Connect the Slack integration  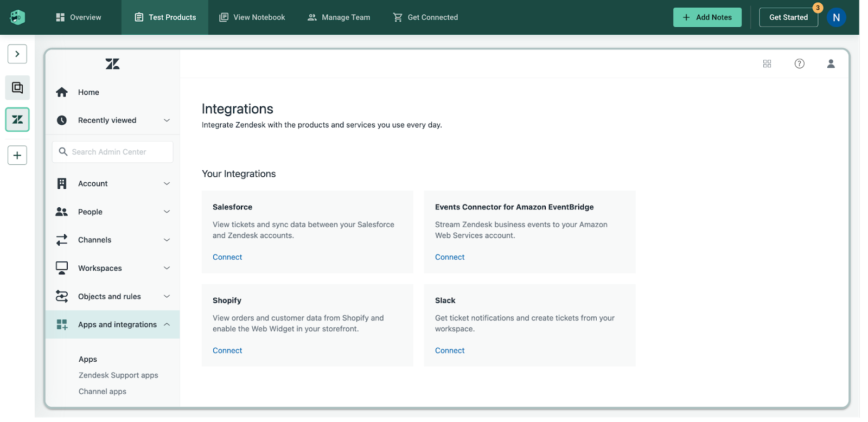450,350
